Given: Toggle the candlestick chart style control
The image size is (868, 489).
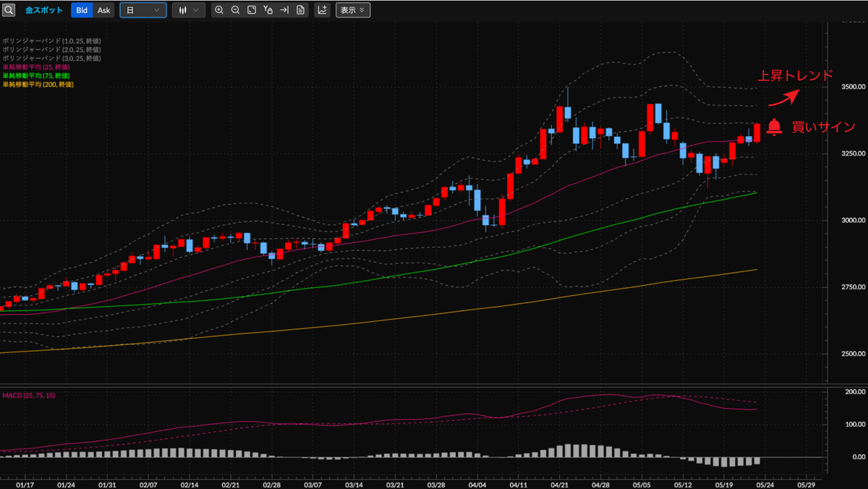Looking at the screenshot, I should pos(184,10).
